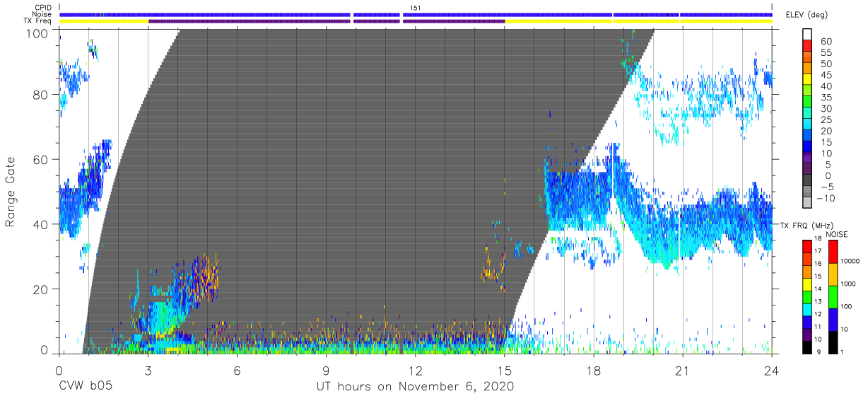
Task: Click the "60" tick on Range Gate axis
Action: pyautogui.click(x=40, y=159)
